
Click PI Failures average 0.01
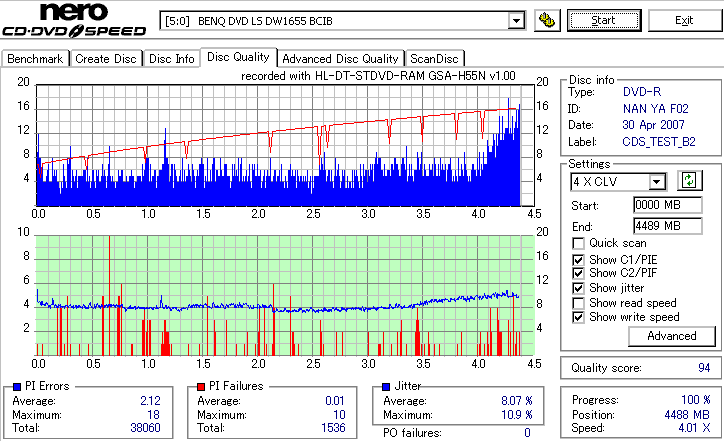point(335,401)
